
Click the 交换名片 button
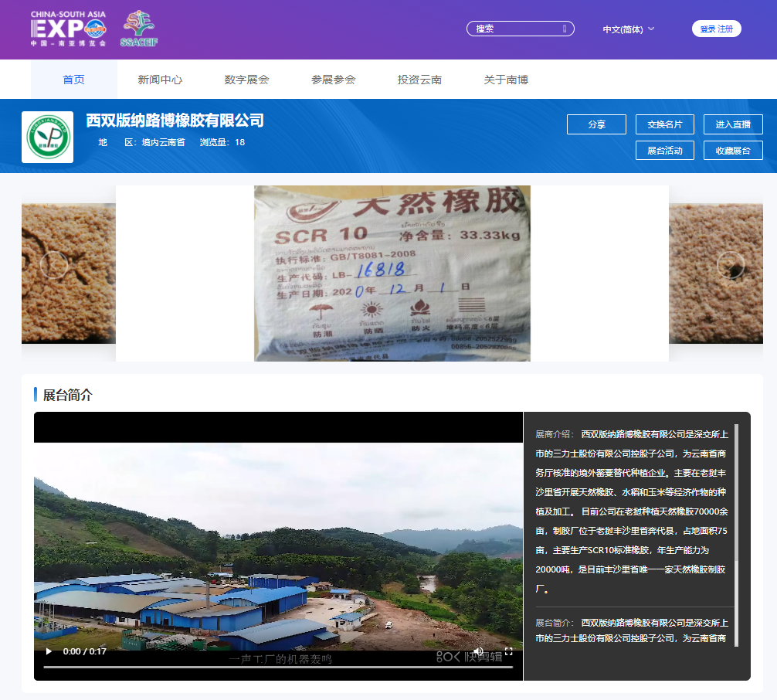tap(665, 124)
